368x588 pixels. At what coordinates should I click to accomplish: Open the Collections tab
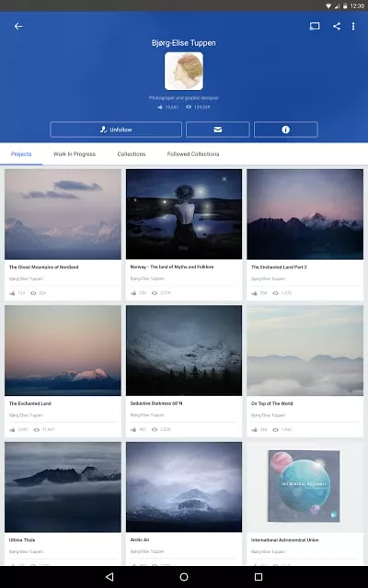tap(131, 153)
